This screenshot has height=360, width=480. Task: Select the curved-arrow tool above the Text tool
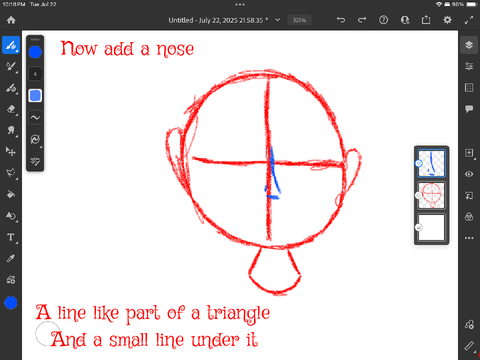pos(11,216)
